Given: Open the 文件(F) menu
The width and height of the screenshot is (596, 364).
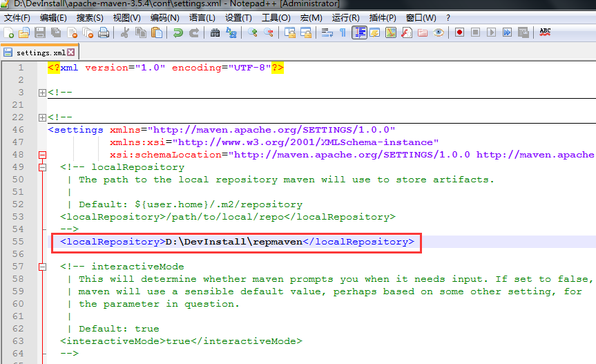Looking at the screenshot, I should coord(17,18).
